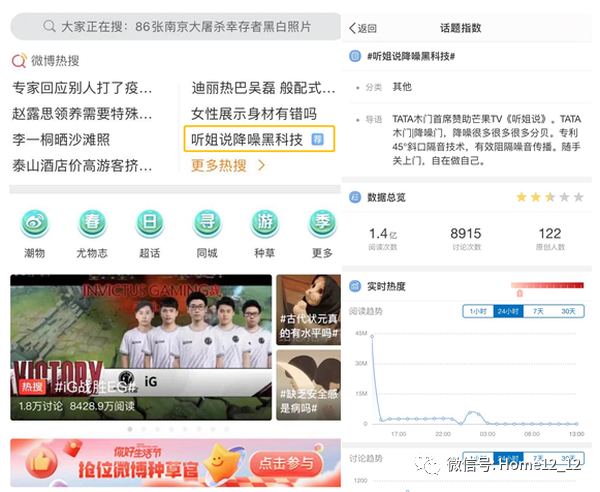Viewport: 600px width, 492px height.
Task: Click the 1.4亿 阅读次数 stat
Action: (x=383, y=239)
